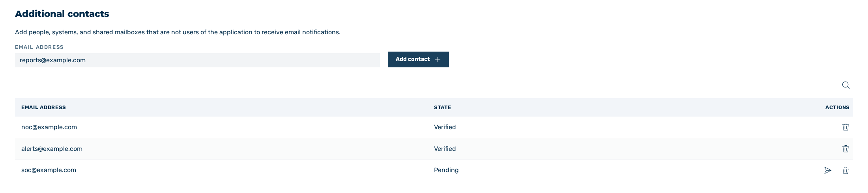Click the Actions column header
The image size is (868, 193).
(837, 107)
